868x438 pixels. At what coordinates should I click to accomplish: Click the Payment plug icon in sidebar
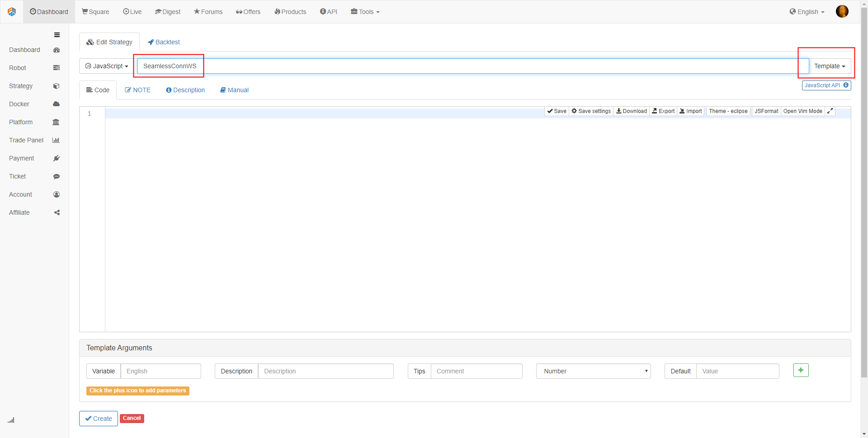tap(57, 158)
